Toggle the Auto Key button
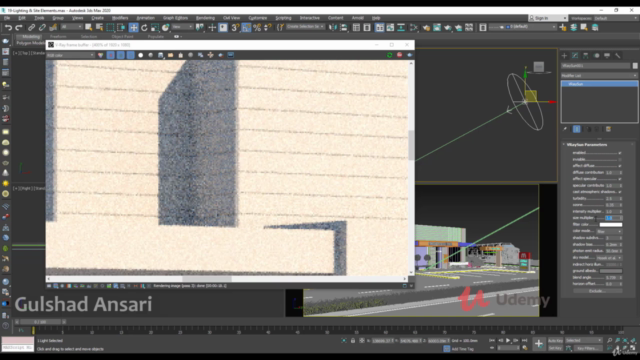 (x=555, y=340)
